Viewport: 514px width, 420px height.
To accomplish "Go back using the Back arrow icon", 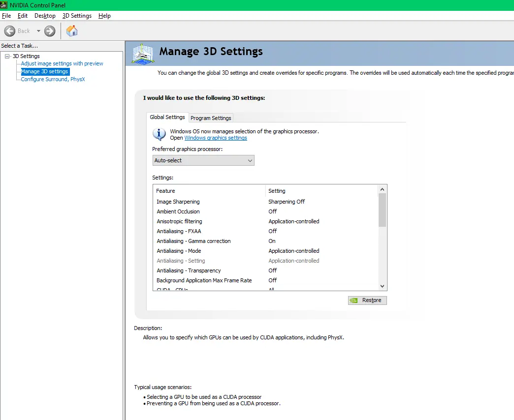I will point(10,31).
